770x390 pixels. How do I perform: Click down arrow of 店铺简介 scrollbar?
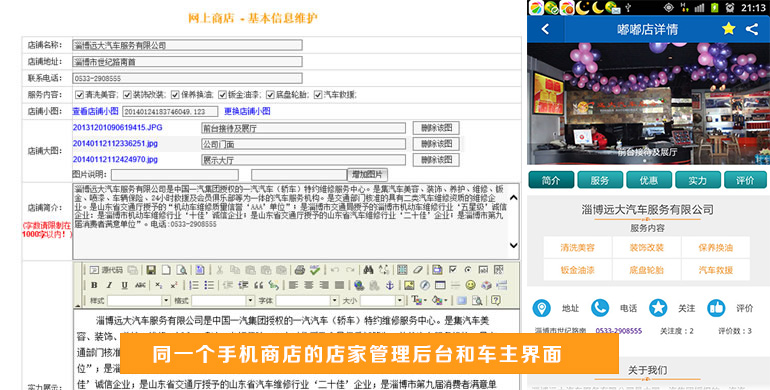coord(514,245)
